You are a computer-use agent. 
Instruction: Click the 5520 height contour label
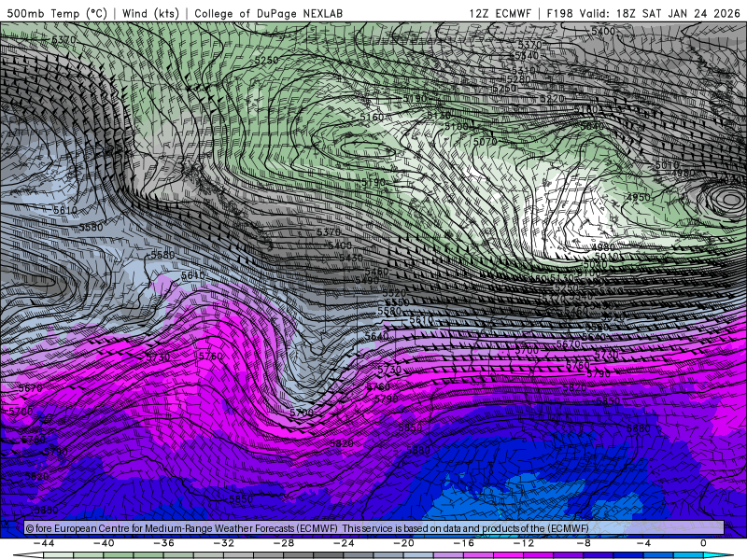click(394, 293)
